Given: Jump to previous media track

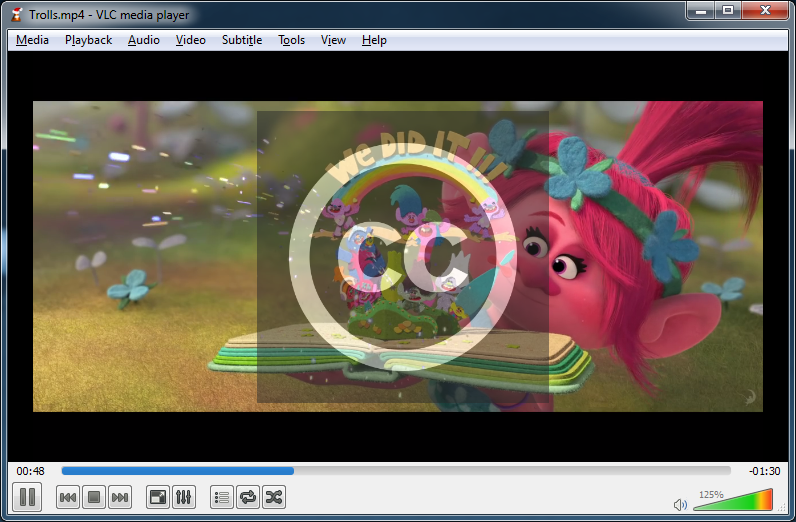Looking at the screenshot, I should (68, 497).
